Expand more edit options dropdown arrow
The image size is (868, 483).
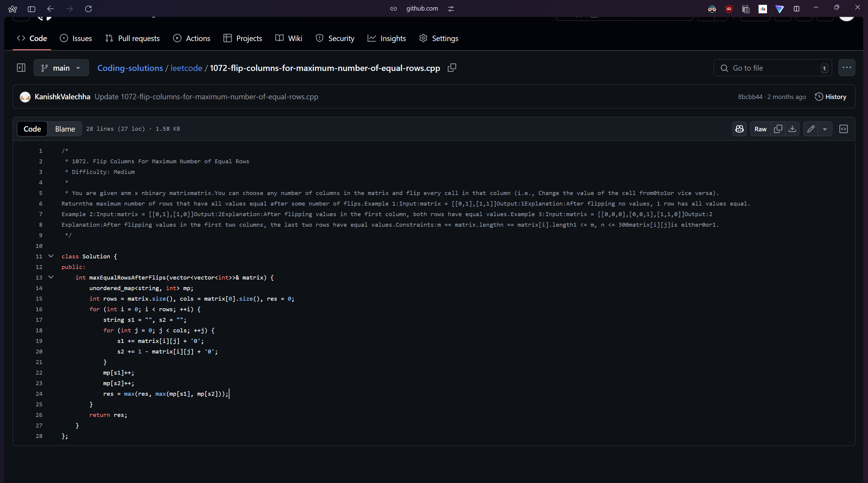pos(825,129)
